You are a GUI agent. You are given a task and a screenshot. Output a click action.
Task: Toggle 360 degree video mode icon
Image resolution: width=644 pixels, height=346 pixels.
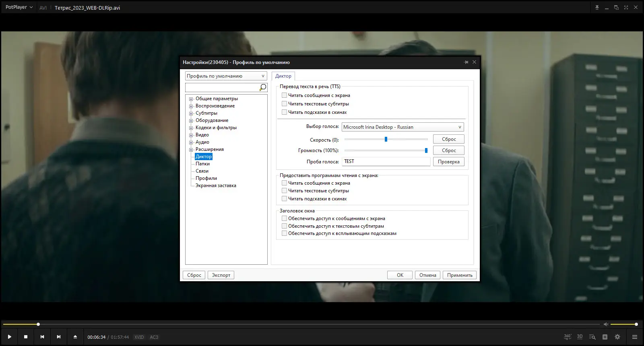(x=568, y=337)
